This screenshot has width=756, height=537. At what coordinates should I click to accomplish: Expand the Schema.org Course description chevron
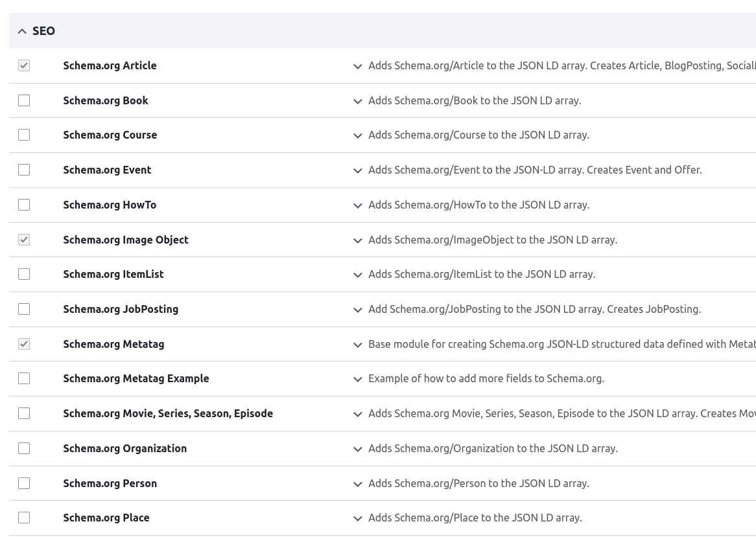pyautogui.click(x=357, y=136)
